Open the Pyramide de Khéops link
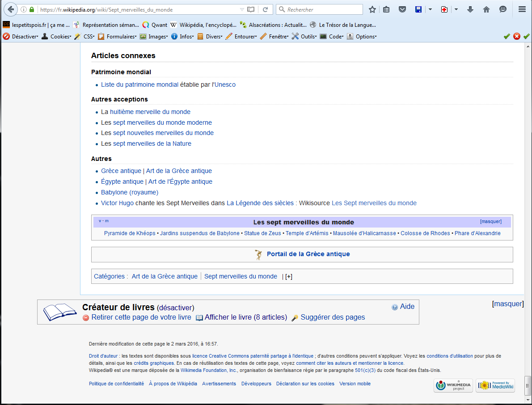The height and width of the screenshot is (405, 532). (x=130, y=233)
